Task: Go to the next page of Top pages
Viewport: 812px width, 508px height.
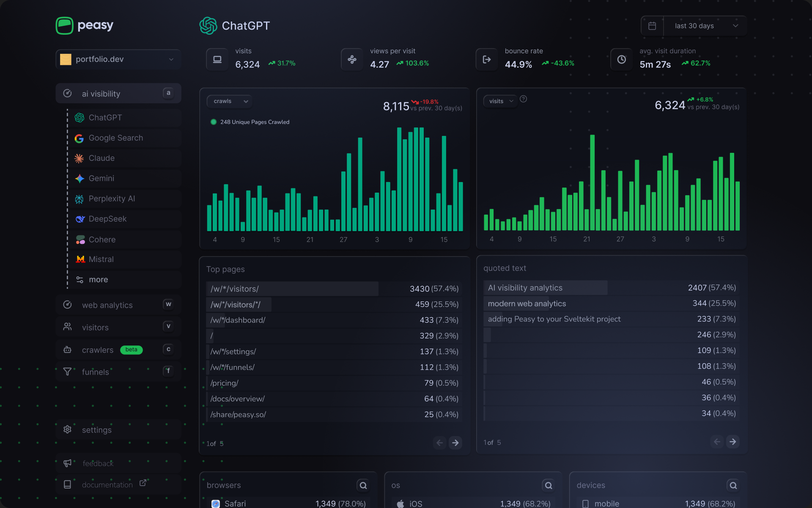Action: click(455, 443)
